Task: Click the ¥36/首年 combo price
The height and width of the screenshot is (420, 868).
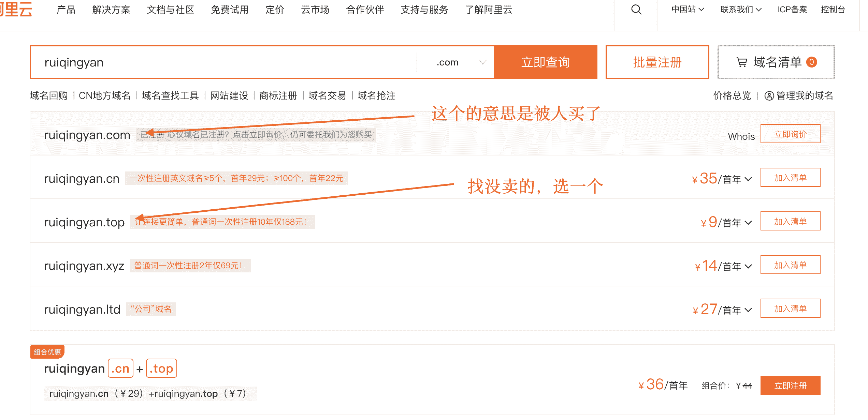Action: coord(663,385)
